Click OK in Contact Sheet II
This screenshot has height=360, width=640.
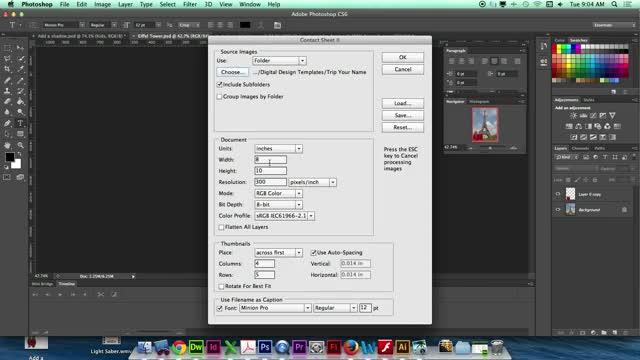[403, 57]
